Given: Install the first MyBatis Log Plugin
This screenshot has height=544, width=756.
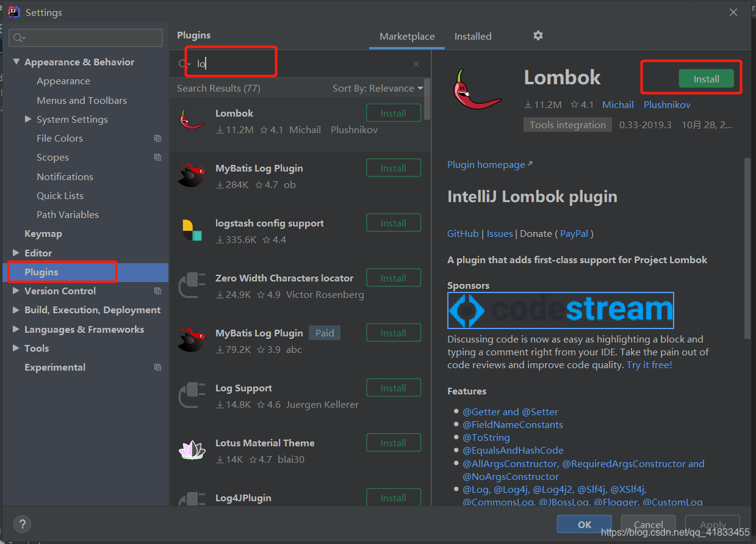Looking at the screenshot, I should [x=394, y=168].
